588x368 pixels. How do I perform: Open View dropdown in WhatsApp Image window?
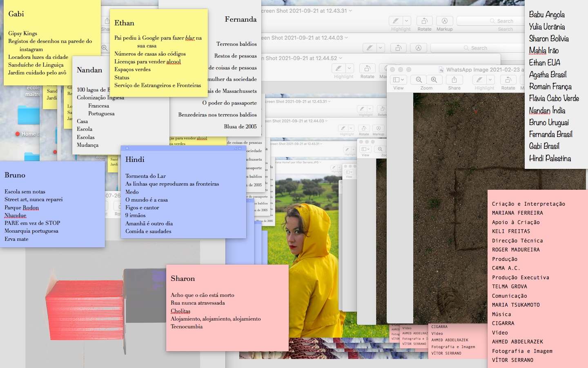click(x=398, y=80)
